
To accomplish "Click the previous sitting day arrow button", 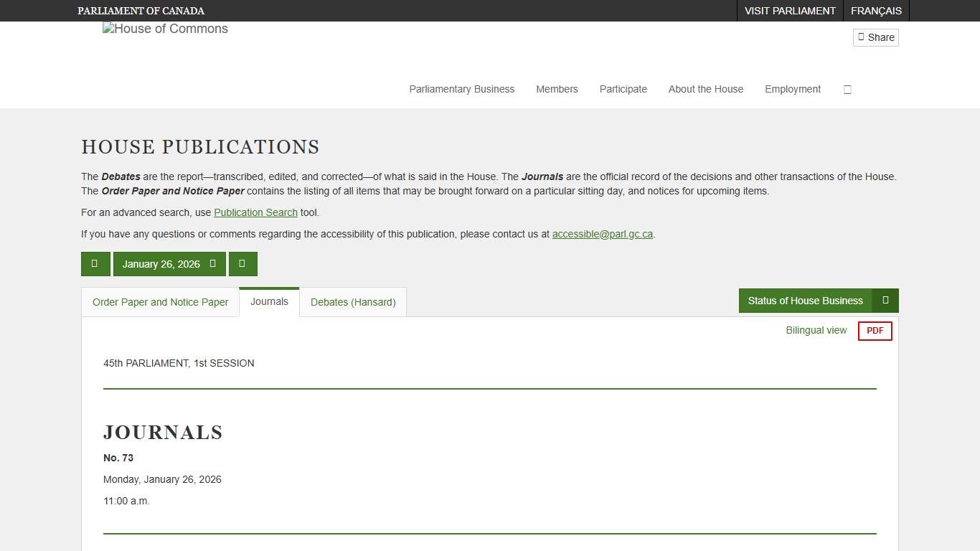I will [x=95, y=264].
